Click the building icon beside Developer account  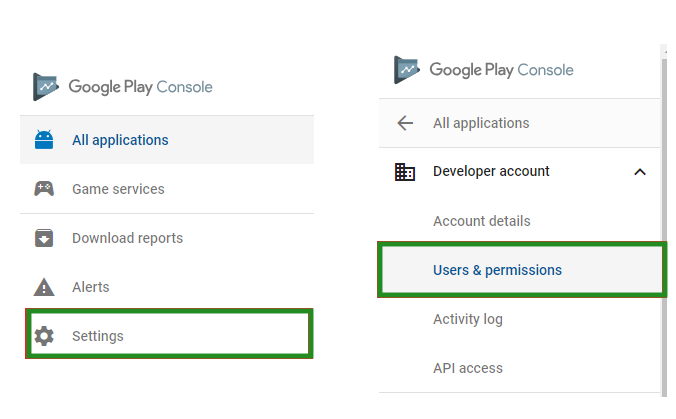click(405, 172)
